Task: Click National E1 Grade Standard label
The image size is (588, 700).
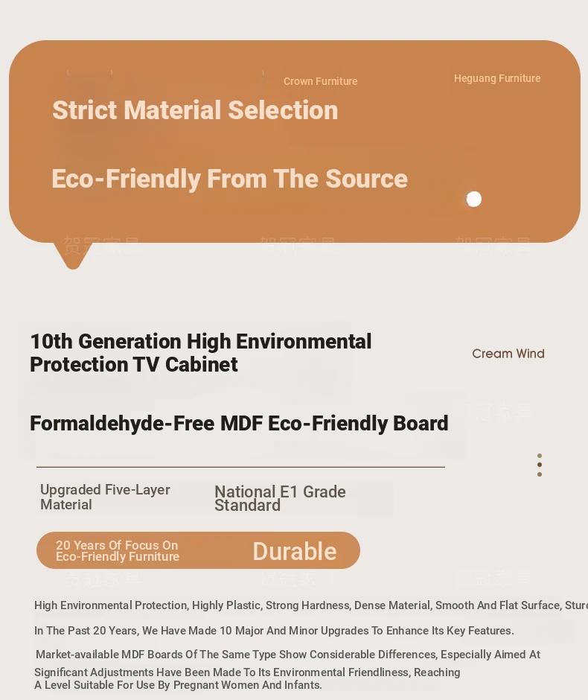Action: (280, 499)
